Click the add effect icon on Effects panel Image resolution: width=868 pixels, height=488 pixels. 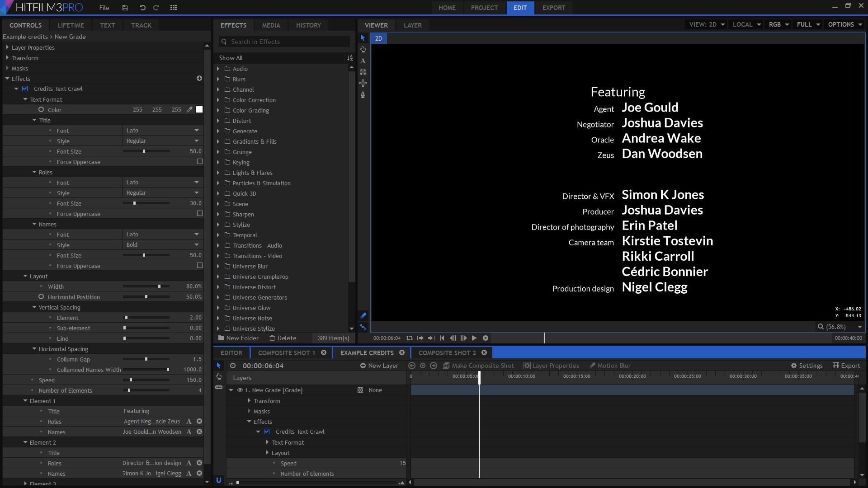pos(200,78)
